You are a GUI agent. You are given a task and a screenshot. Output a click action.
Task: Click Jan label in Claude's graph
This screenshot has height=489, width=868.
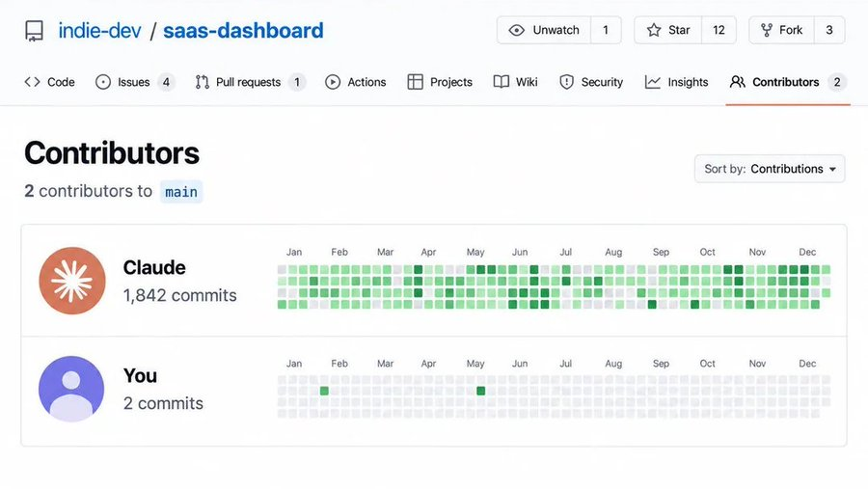294,252
